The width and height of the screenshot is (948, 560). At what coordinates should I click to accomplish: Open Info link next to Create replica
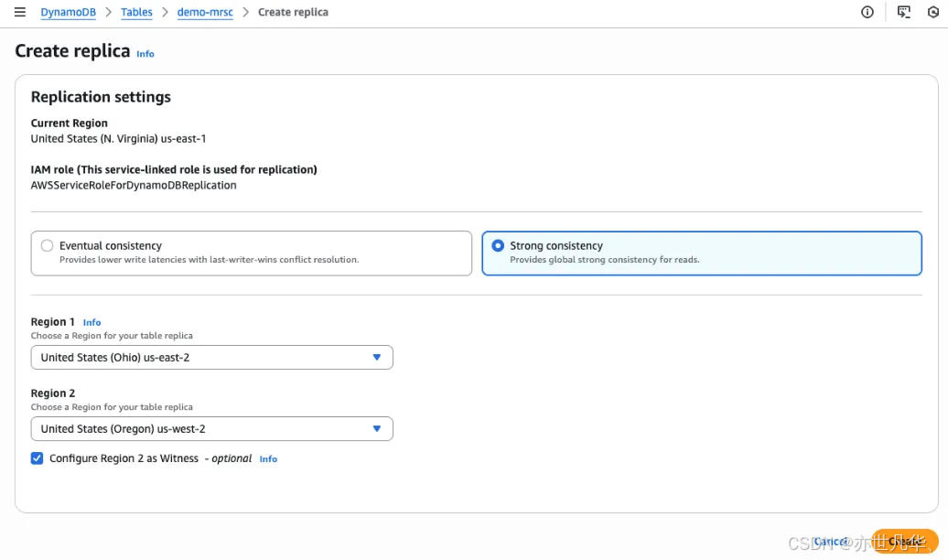pos(145,54)
